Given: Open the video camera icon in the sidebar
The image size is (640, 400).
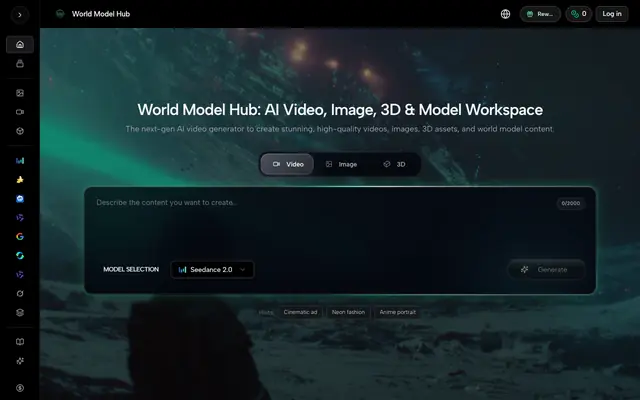Looking at the screenshot, I should (x=20, y=112).
